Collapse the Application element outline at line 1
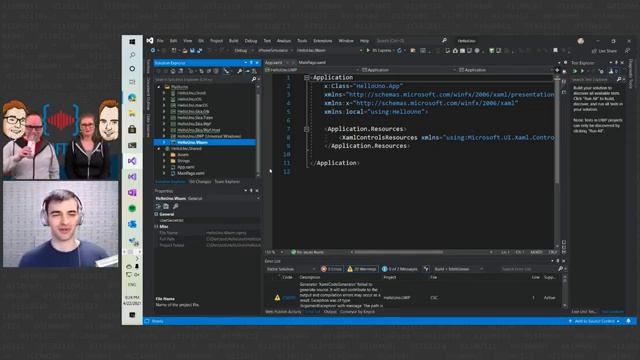Screen dimensions: 640x360 coord(307,78)
